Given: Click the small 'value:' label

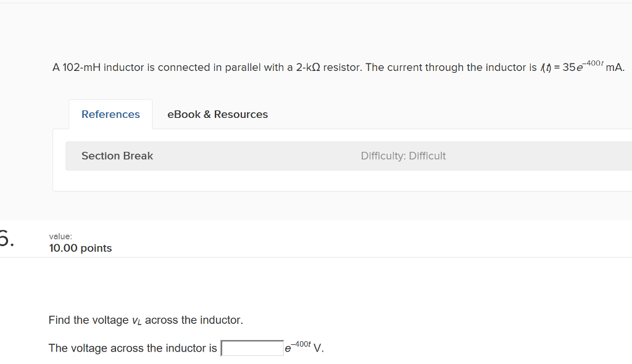Looking at the screenshot, I should (60, 236).
